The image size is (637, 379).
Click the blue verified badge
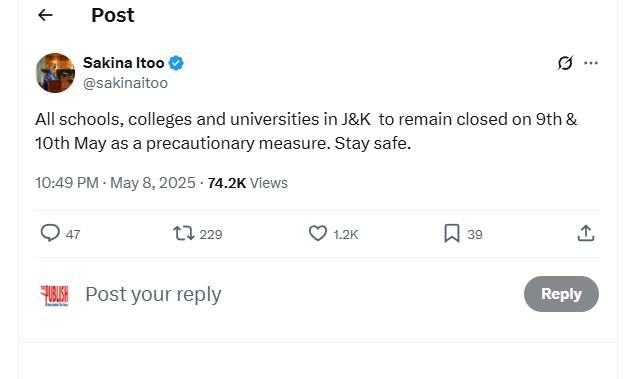coord(176,63)
